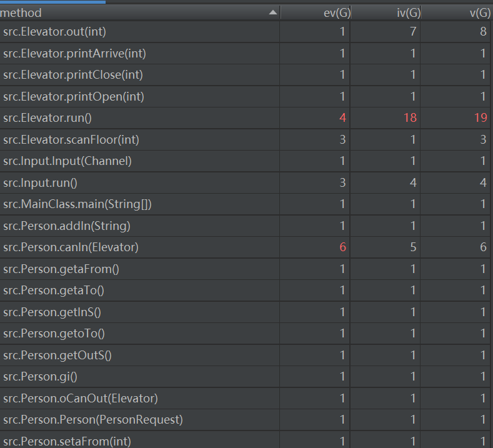Select the src.Person.setaFrom(int) row
Image resolution: width=493 pixels, height=448 pixels.
click(x=245, y=439)
